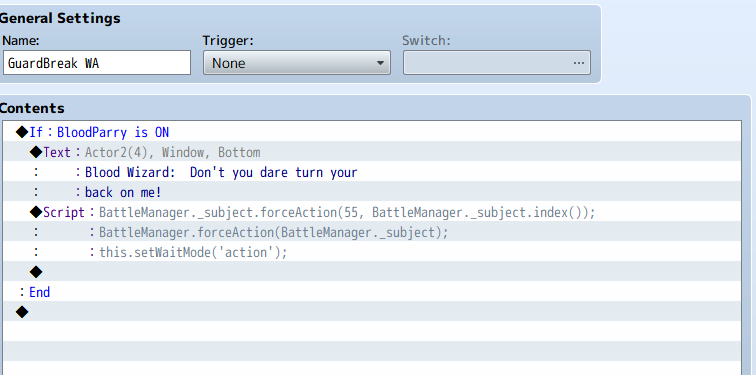
Task: Click the 'General Settings' heading
Action: (60, 18)
